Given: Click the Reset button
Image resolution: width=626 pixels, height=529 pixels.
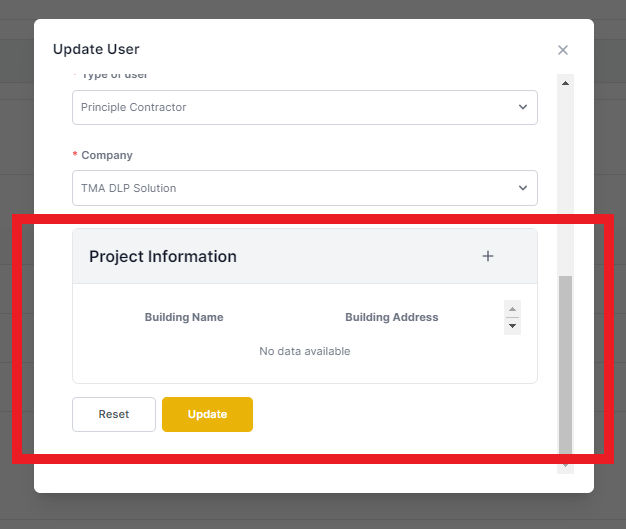Looking at the screenshot, I should click(114, 414).
